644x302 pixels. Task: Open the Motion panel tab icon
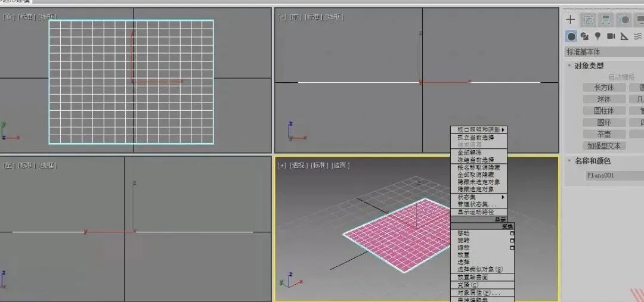tap(625, 20)
